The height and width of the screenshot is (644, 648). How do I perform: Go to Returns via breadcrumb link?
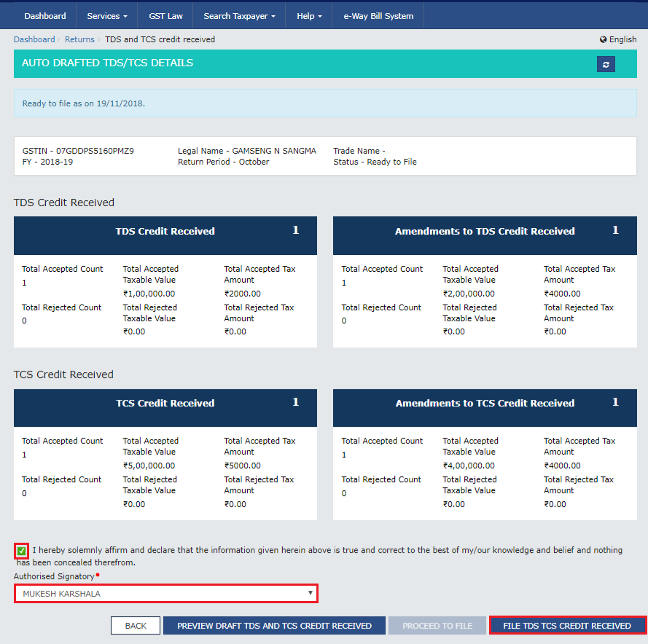(79, 39)
